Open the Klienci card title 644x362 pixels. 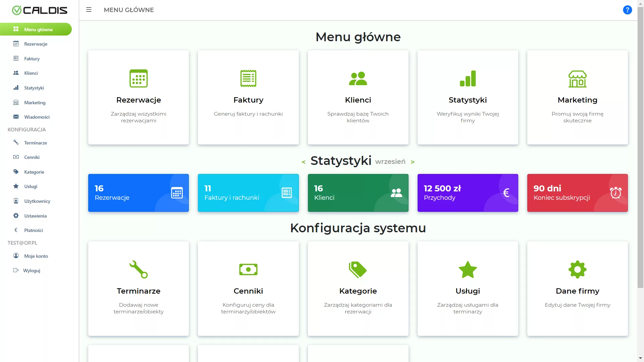358,100
